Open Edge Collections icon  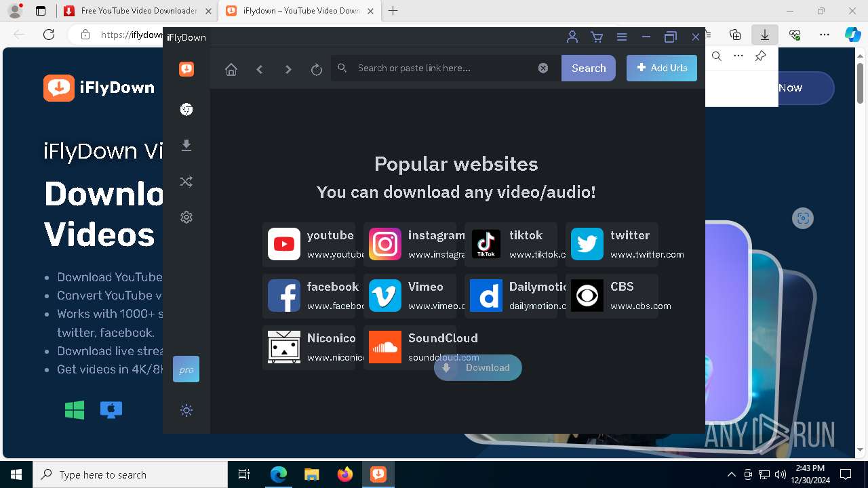[x=735, y=35]
